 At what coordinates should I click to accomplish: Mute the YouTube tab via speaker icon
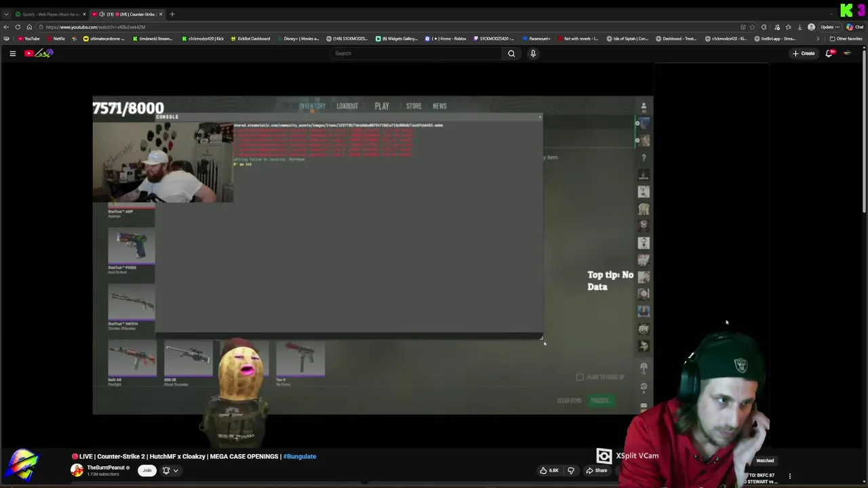click(102, 14)
